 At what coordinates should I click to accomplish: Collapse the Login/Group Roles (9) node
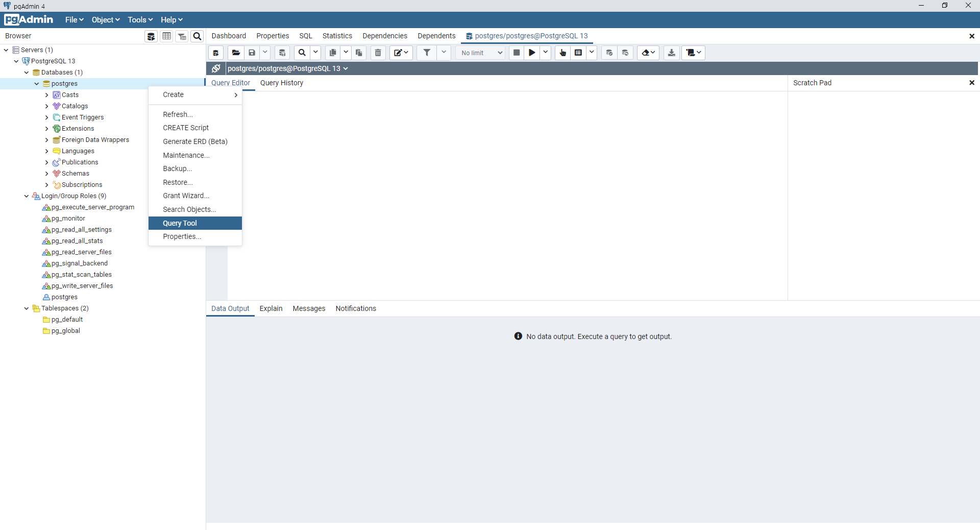click(x=27, y=196)
